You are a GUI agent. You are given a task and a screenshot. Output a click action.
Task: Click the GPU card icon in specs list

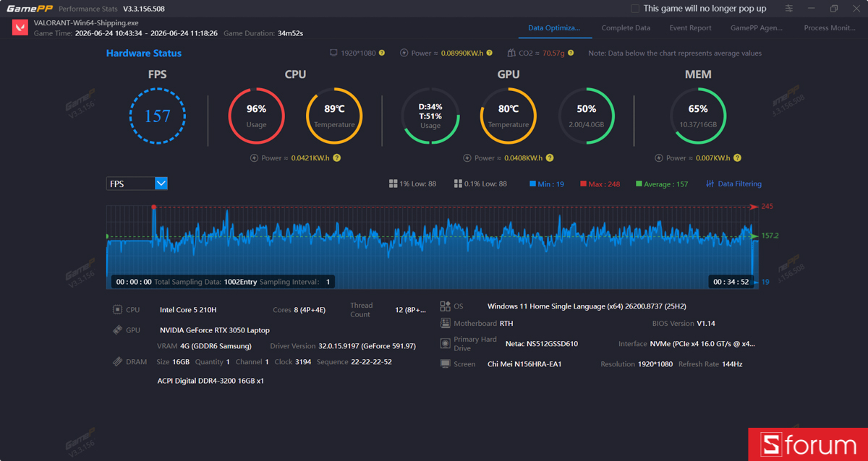tap(117, 329)
